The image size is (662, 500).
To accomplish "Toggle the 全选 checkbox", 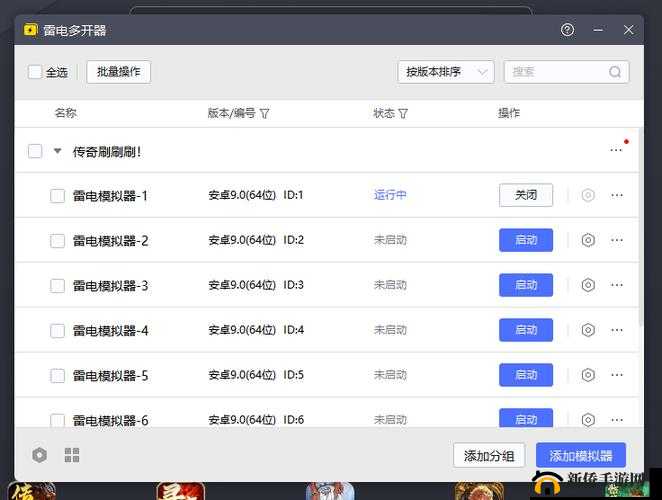I will coord(35,72).
